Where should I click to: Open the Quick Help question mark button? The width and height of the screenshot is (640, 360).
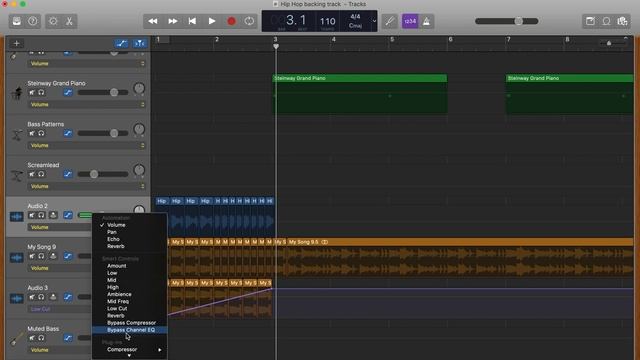click(33, 21)
